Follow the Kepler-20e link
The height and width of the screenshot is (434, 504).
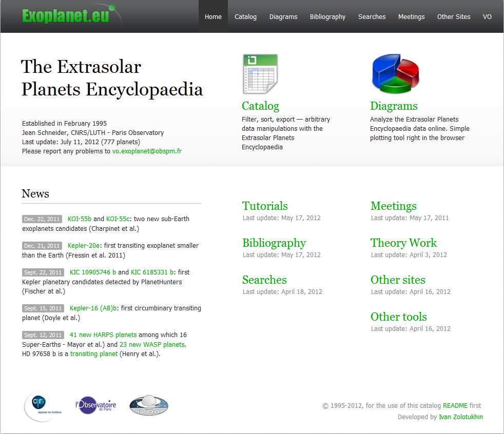click(x=84, y=245)
